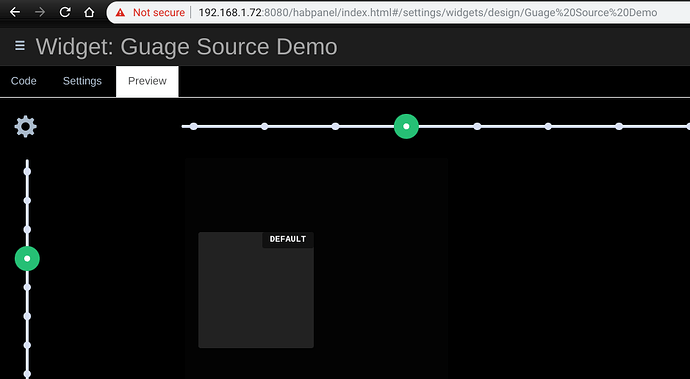Viewport: 690px width, 379px height.
Task: Click the DEFAULT widget preview tile
Action: pos(256,290)
